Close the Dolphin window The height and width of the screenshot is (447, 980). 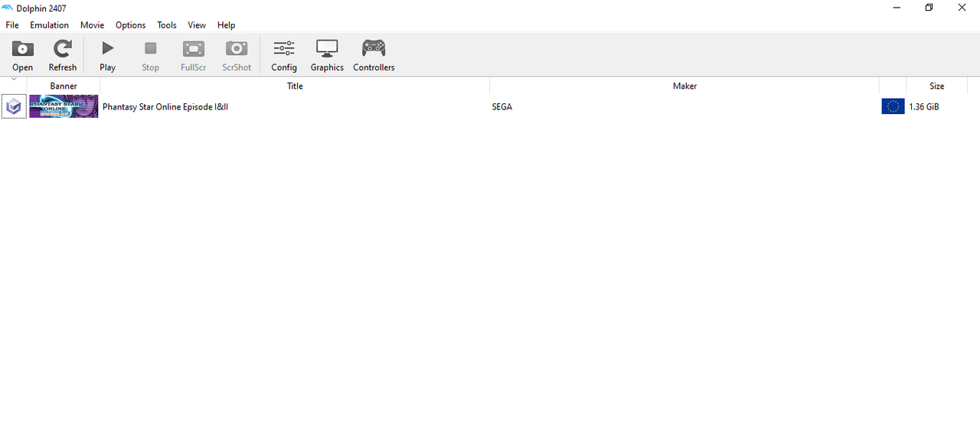pos(962,8)
